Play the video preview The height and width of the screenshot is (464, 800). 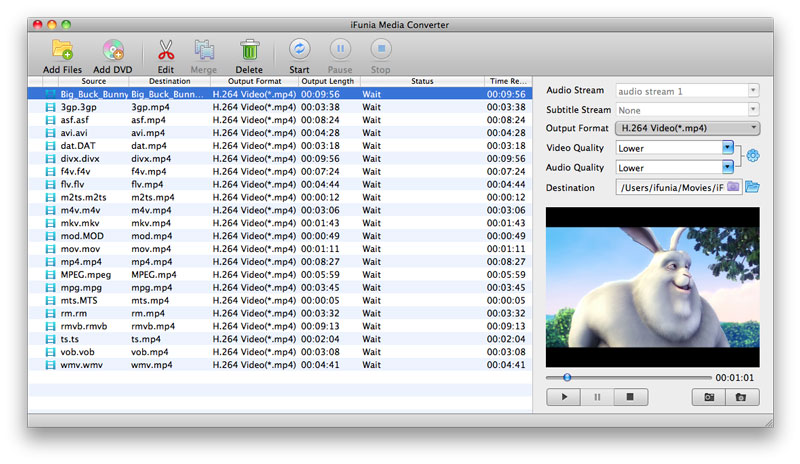point(564,397)
